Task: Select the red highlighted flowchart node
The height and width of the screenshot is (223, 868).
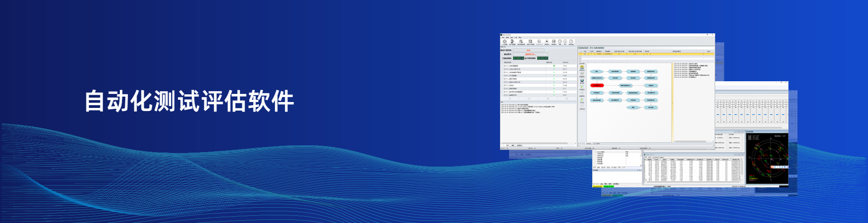Action: [597, 85]
